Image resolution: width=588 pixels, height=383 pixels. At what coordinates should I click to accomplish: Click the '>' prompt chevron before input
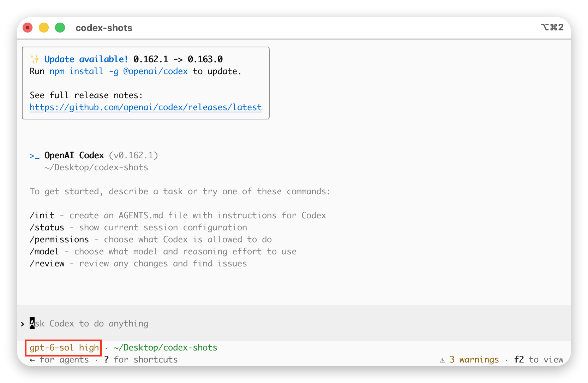pos(23,324)
